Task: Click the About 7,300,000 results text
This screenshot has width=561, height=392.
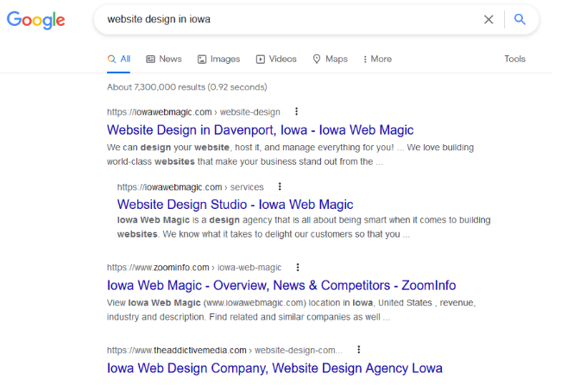Action: [x=186, y=87]
